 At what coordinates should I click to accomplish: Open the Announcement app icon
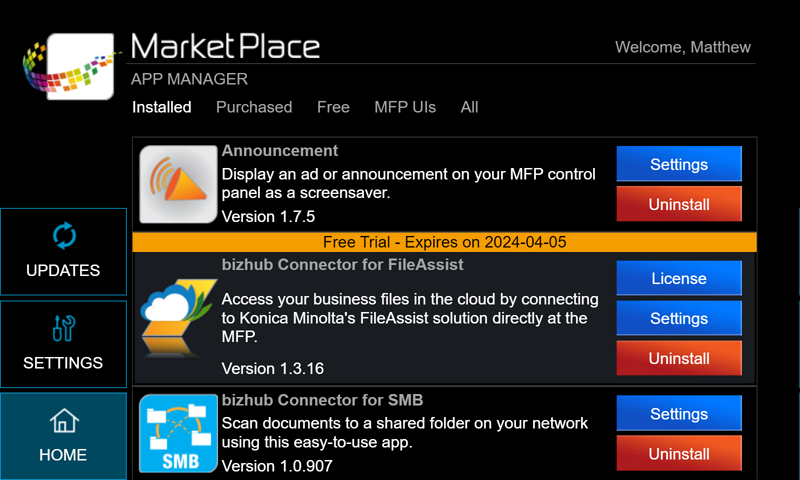(x=179, y=184)
